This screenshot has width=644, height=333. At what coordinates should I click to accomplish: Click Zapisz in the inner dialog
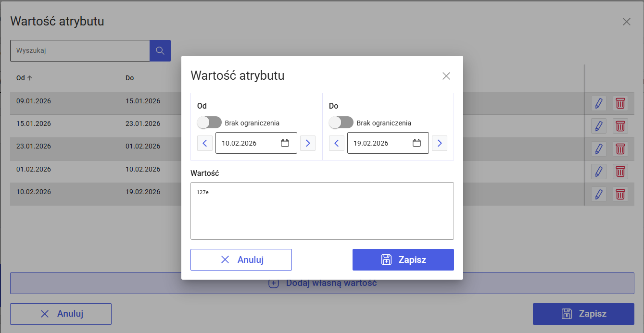(x=403, y=259)
